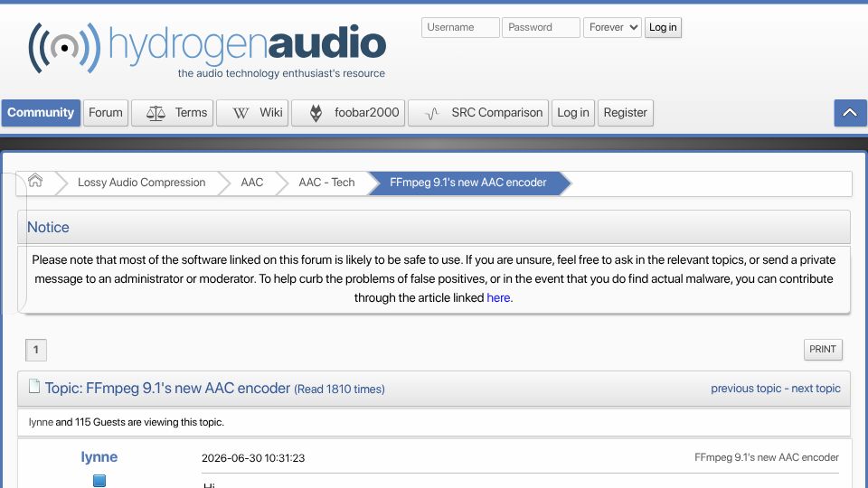Select the Community tab

pos(41,113)
